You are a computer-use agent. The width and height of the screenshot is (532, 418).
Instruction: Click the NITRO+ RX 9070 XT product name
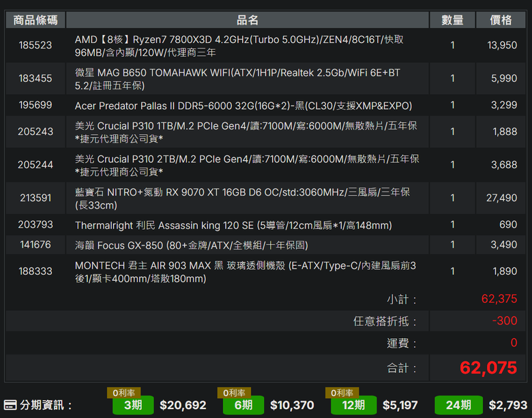(242, 198)
